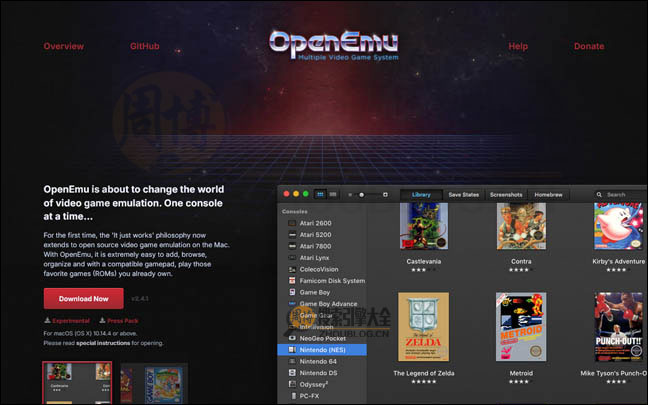This screenshot has width=648, height=405.
Task: Click the search magnifier icon
Action: [599, 195]
